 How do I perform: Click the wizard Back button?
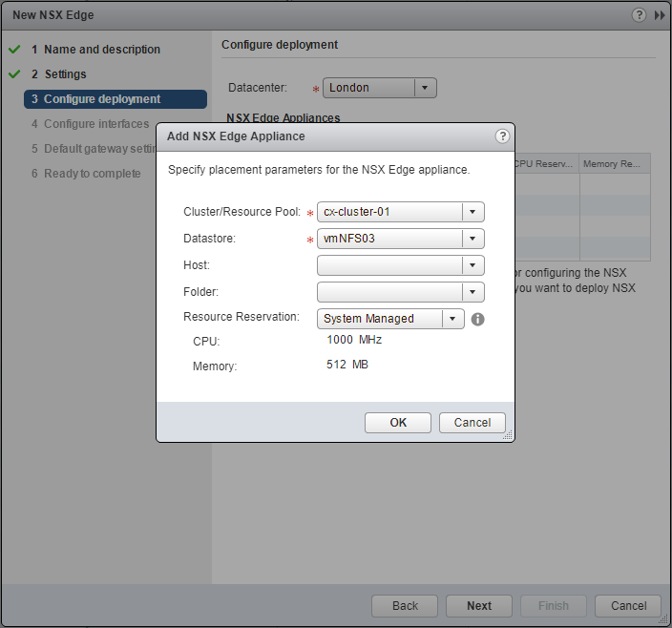(x=405, y=605)
